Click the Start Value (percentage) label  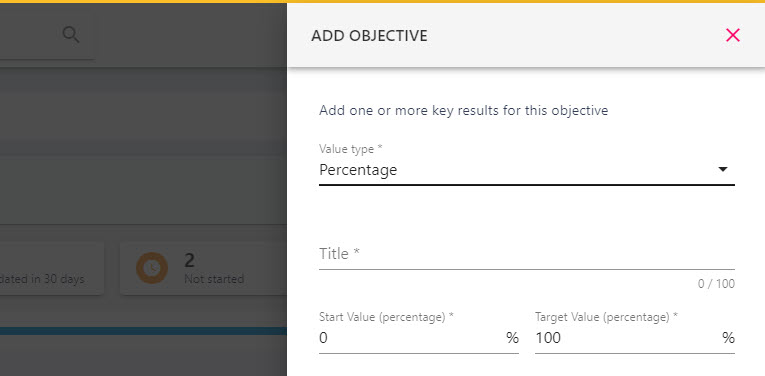[x=386, y=317]
